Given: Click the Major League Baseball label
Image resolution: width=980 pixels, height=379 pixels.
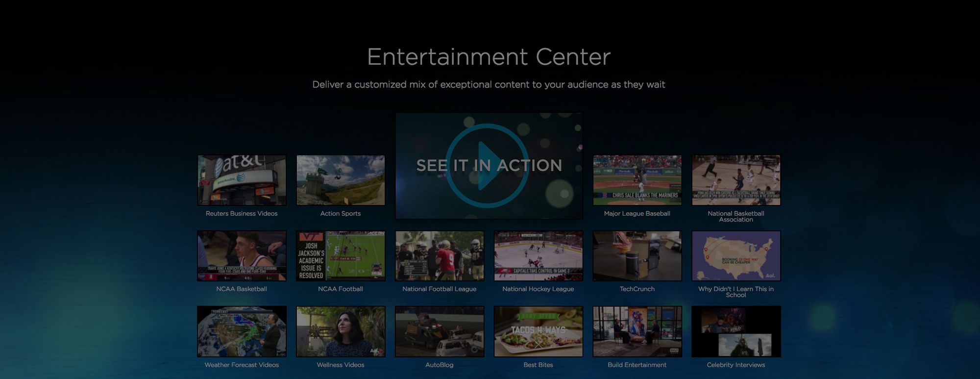Looking at the screenshot, I should [637, 214].
